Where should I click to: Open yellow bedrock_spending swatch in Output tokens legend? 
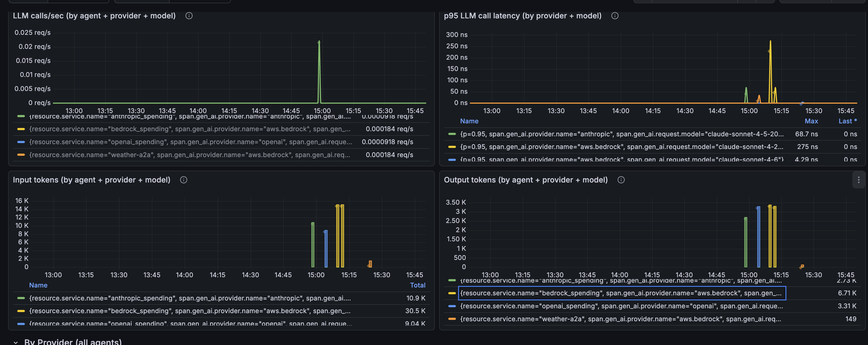click(x=452, y=293)
